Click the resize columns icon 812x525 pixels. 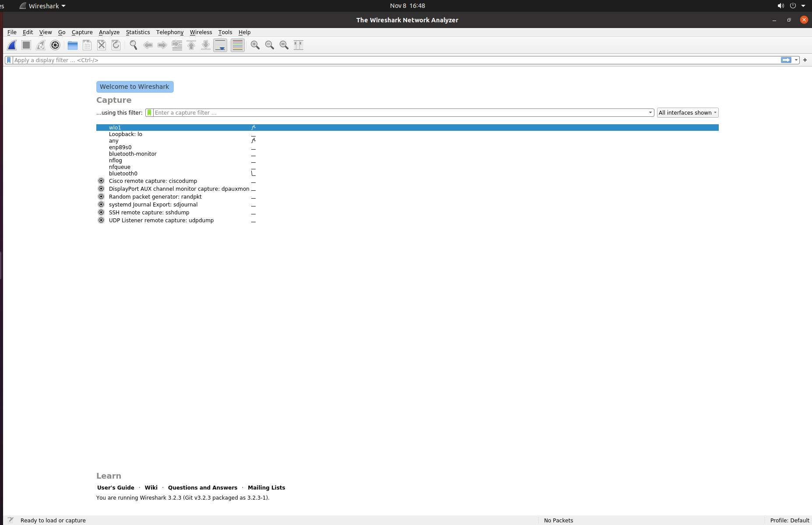click(x=299, y=45)
